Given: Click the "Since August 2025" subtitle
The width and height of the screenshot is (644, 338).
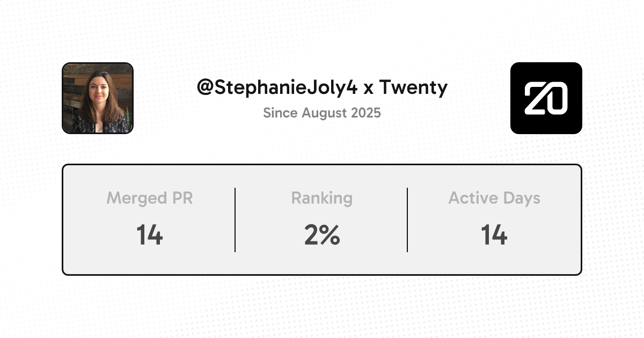Looking at the screenshot, I should click(322, 113).
